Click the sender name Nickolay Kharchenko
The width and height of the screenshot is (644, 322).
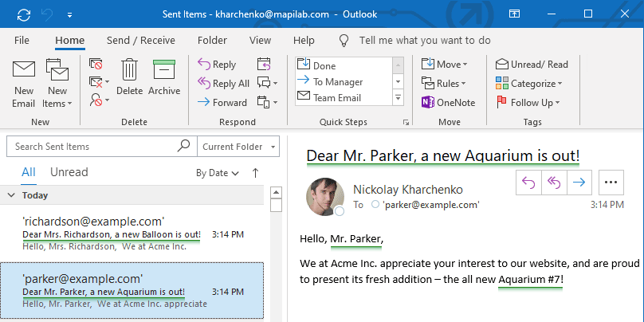408,190
